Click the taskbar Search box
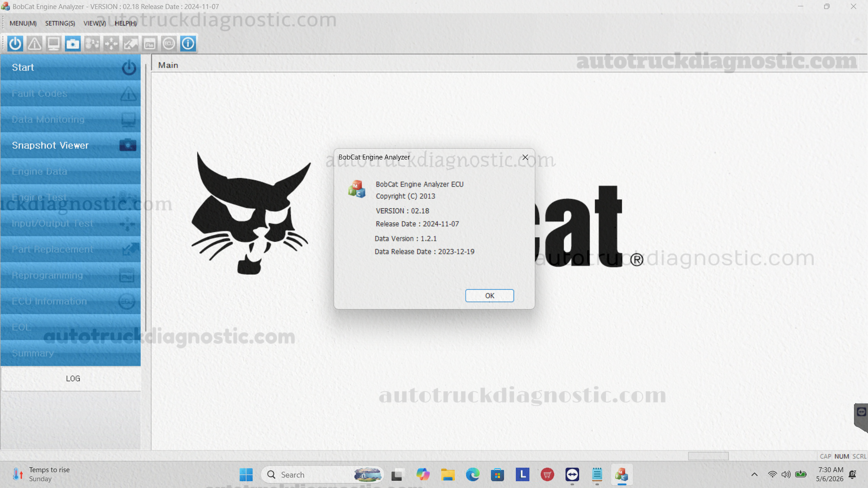This screenshot has height=488, width=868. 322,474
